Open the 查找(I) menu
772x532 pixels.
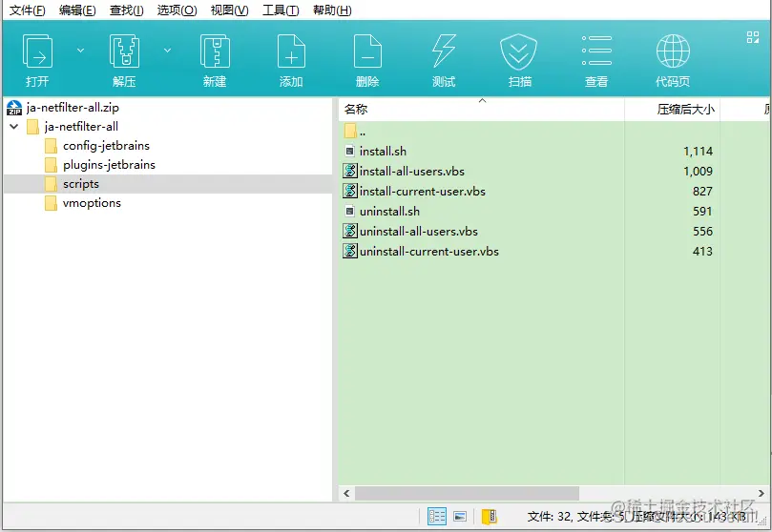[127, 10]
